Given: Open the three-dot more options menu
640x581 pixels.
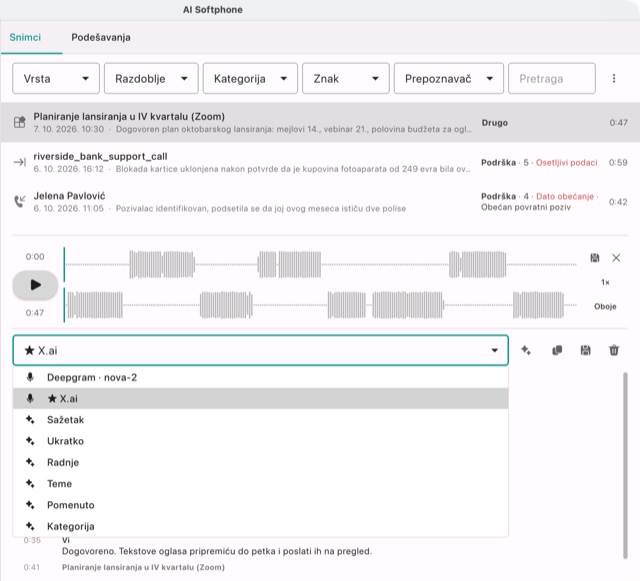Looking at the screenshot, I should click(x=614, y=78).
